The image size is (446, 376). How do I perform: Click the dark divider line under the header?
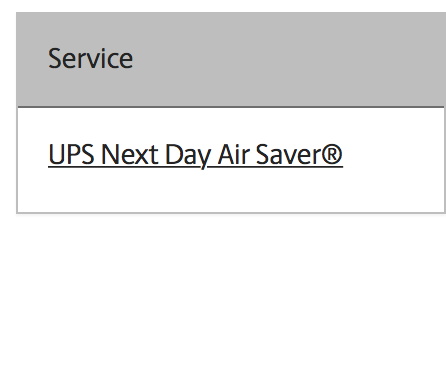231,107
